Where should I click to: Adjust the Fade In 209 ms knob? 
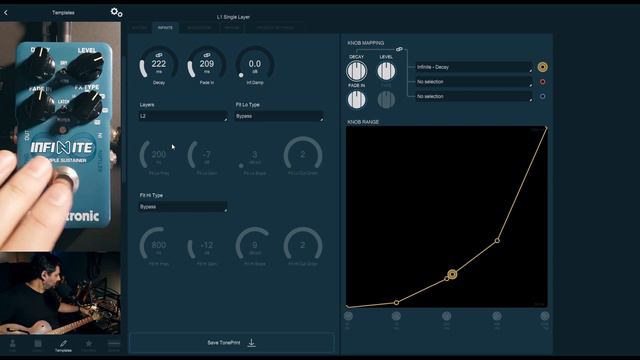pyautogui.click(x=207, y=64)
